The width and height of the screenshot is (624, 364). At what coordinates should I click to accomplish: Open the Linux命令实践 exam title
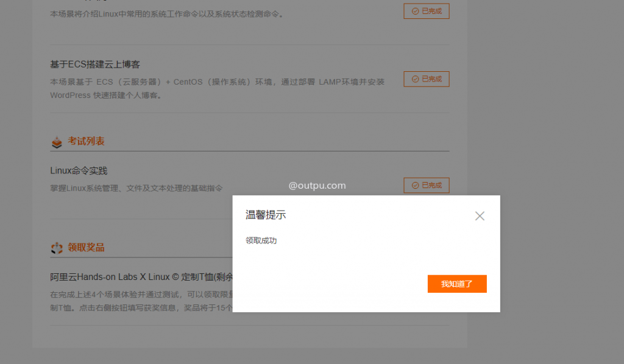(x=79, y=170)
